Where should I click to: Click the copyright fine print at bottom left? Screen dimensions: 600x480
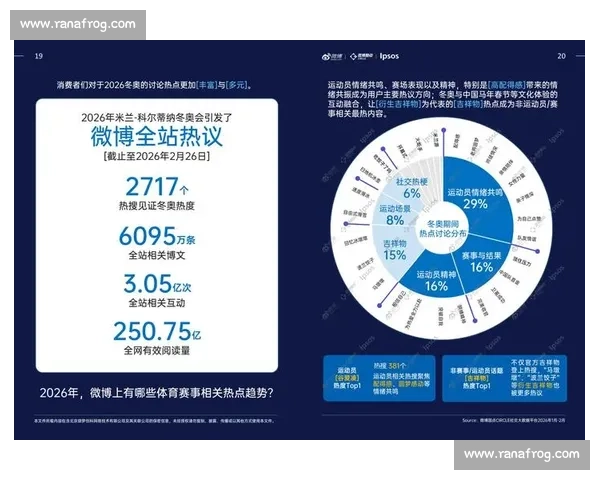[154, 421]
